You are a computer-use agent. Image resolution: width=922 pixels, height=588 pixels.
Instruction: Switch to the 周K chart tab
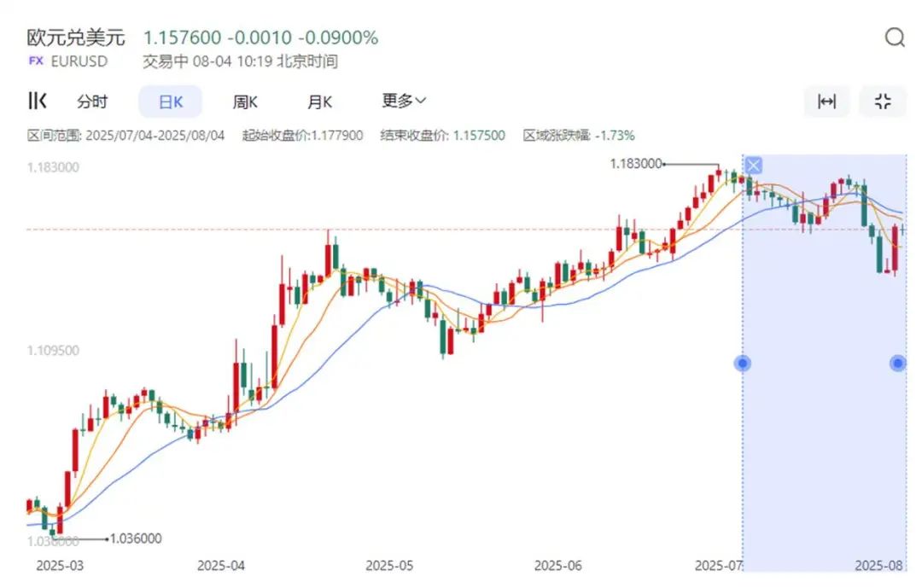coord(245,102)
